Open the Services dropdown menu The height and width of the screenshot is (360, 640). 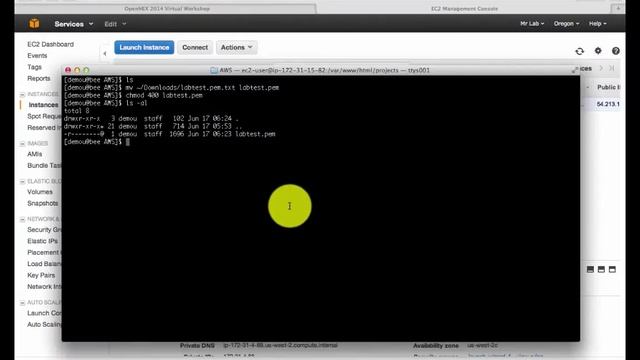coord(73,24)
